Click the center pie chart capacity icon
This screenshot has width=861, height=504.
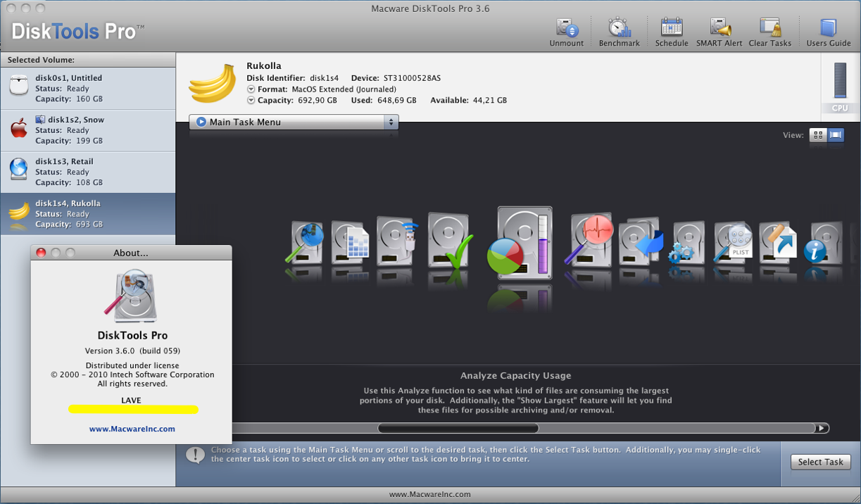point(521,243)
